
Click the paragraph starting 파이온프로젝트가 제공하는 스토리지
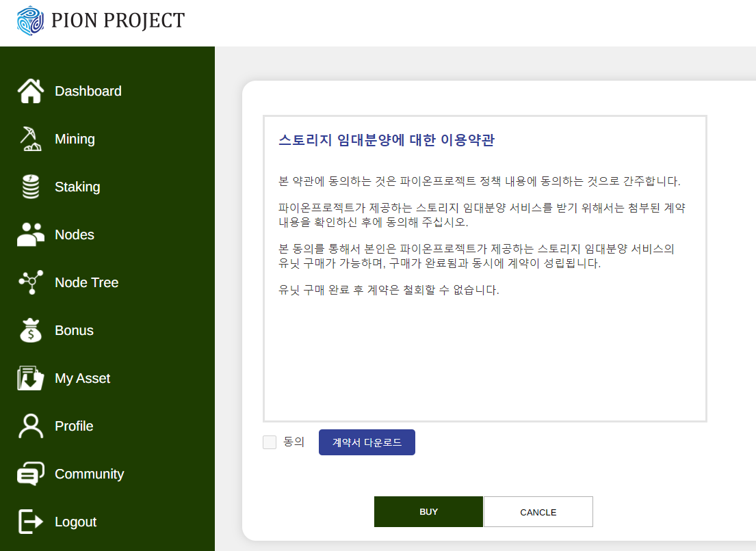[482, 215]
